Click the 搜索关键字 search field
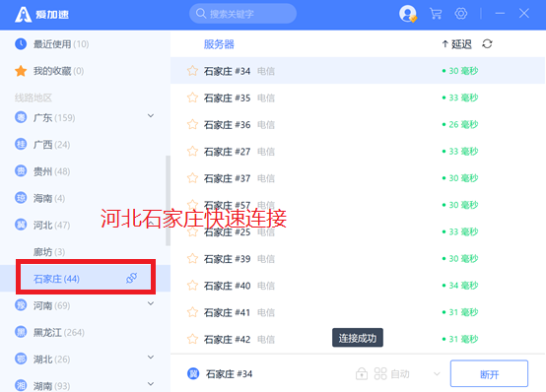This screenshot has height=392, width=546. pos(242,14)
